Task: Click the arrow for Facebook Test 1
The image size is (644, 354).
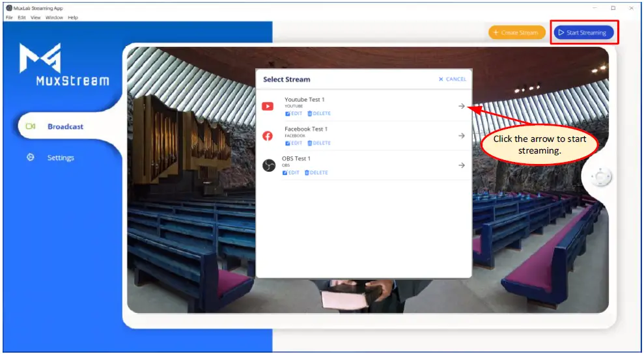Action: pyautogui.click(x=462, y=135)
